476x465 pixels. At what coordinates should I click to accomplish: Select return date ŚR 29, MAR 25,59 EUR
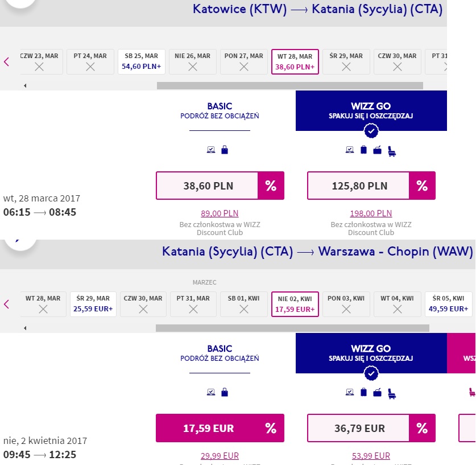(93, 304)
